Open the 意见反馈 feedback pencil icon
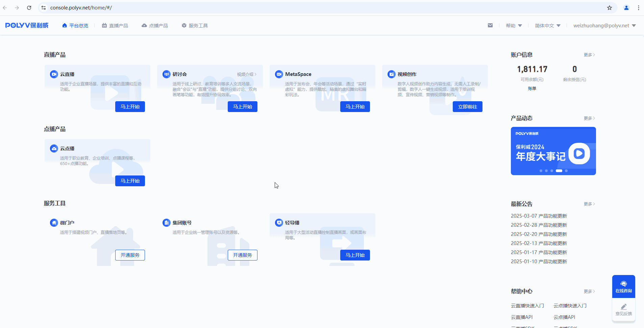Screen dimensions: 644x328 point(623,307)
